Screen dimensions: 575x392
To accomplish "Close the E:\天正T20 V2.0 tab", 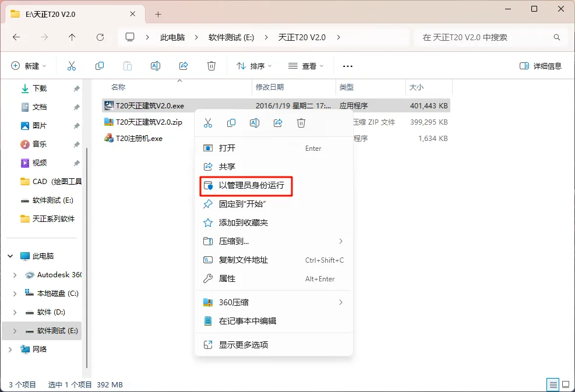I will 132,14.
